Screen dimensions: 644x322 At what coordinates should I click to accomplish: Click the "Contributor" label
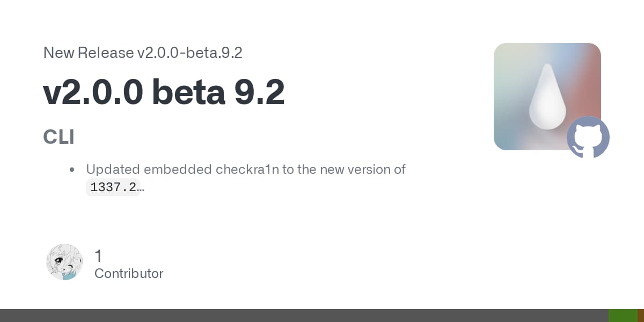tap(129, 273)
